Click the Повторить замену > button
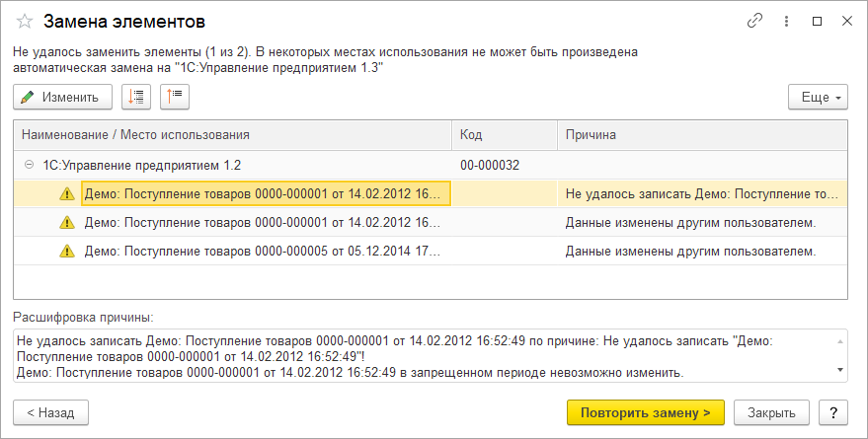 click(646, 412)
